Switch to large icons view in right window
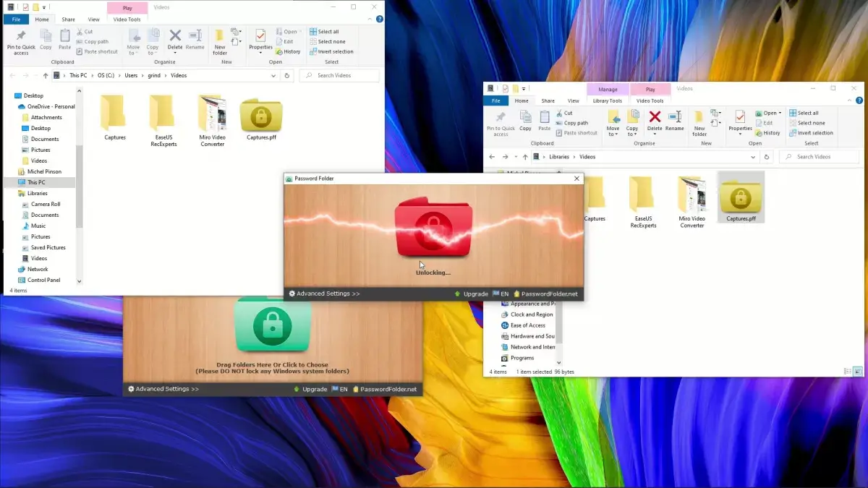This screenshot has width=868, height=488. point(857,372)
